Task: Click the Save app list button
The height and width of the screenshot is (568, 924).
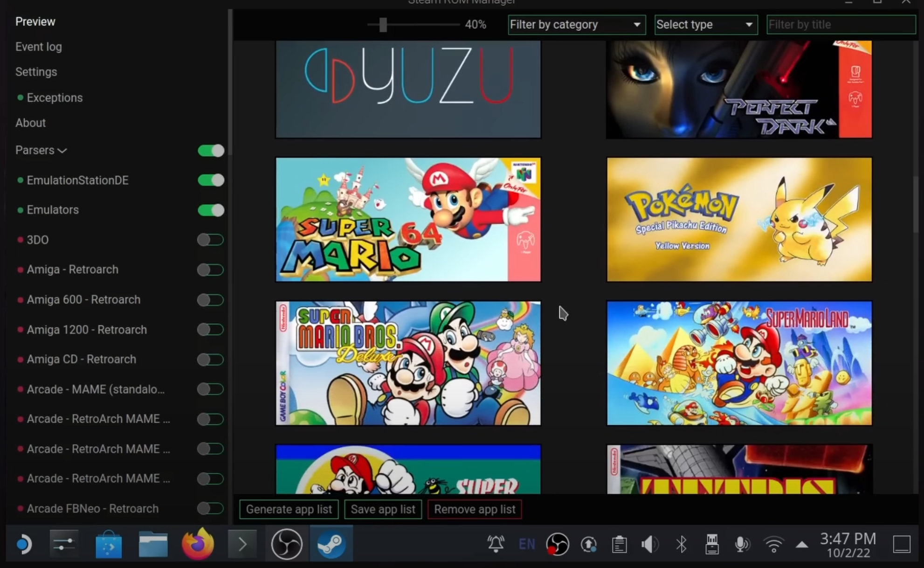Action: (383, 509)
